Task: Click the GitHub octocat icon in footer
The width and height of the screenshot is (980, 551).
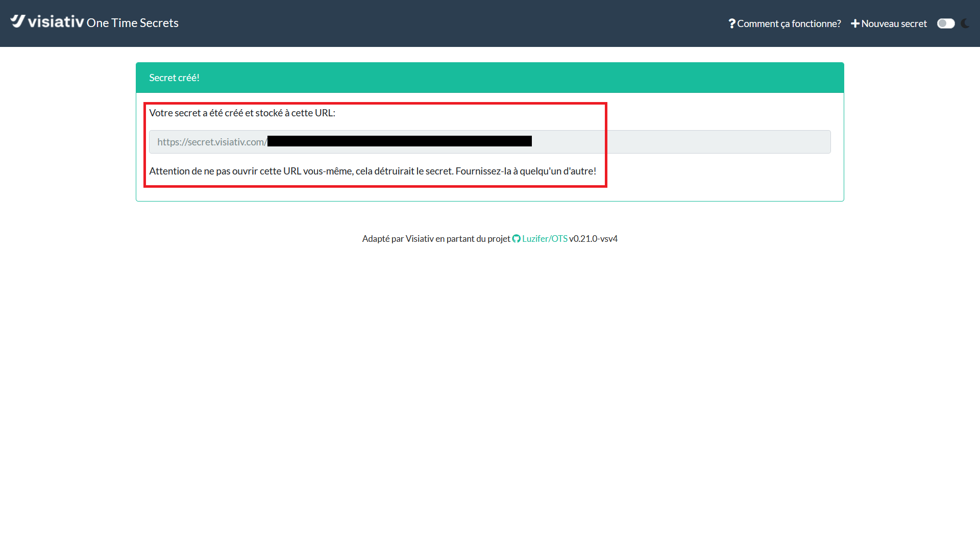Action: (x=516, y=239)
